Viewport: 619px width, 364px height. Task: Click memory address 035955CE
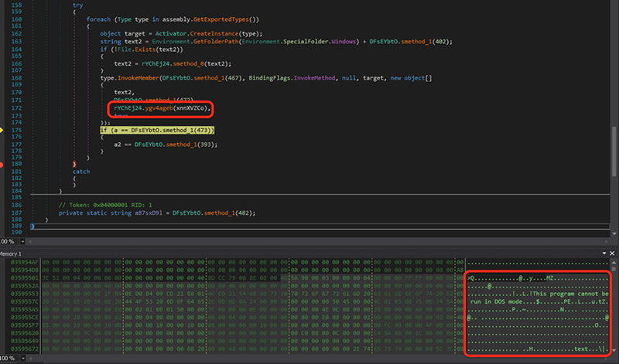click(x=25, y=318)
